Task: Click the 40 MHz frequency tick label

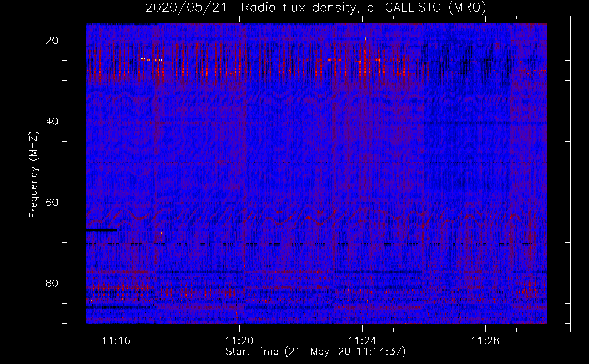Action: 52,121
